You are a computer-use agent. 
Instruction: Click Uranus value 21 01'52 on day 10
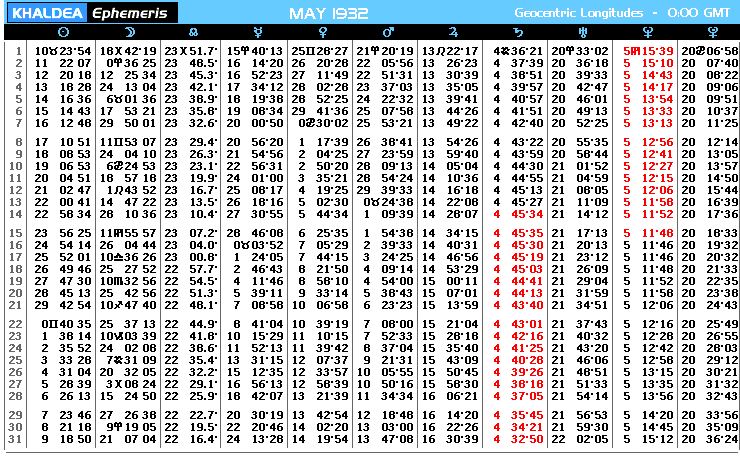(x=580, y=166)
